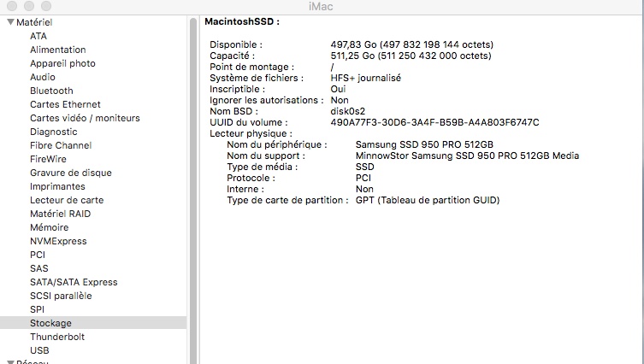This screenshot has width=644, height=364.
Task: Open the Diagnostic entry
Action: click(53, 132)
